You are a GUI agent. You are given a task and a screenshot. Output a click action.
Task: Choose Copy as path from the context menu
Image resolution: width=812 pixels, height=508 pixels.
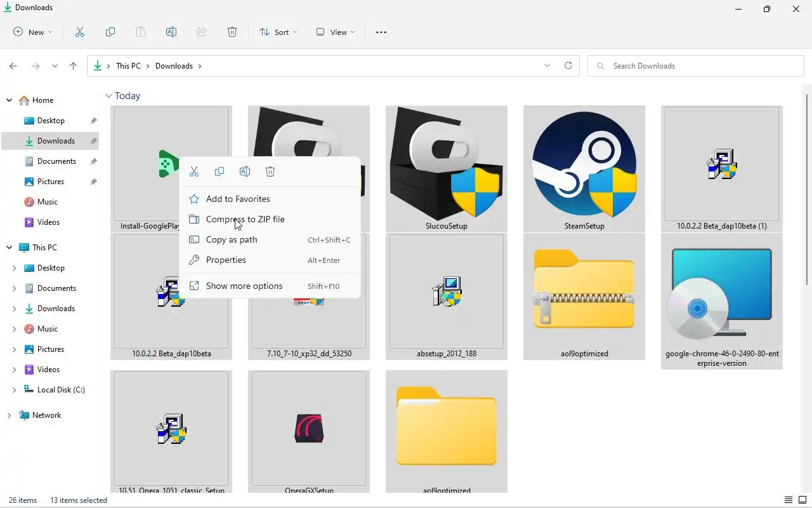(x=270, y=239)
